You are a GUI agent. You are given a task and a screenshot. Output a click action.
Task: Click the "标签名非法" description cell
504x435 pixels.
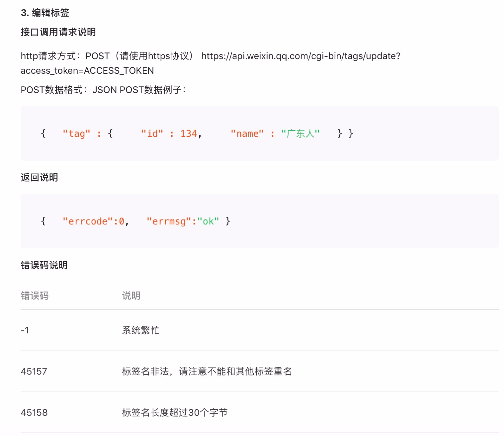point(207,371)
